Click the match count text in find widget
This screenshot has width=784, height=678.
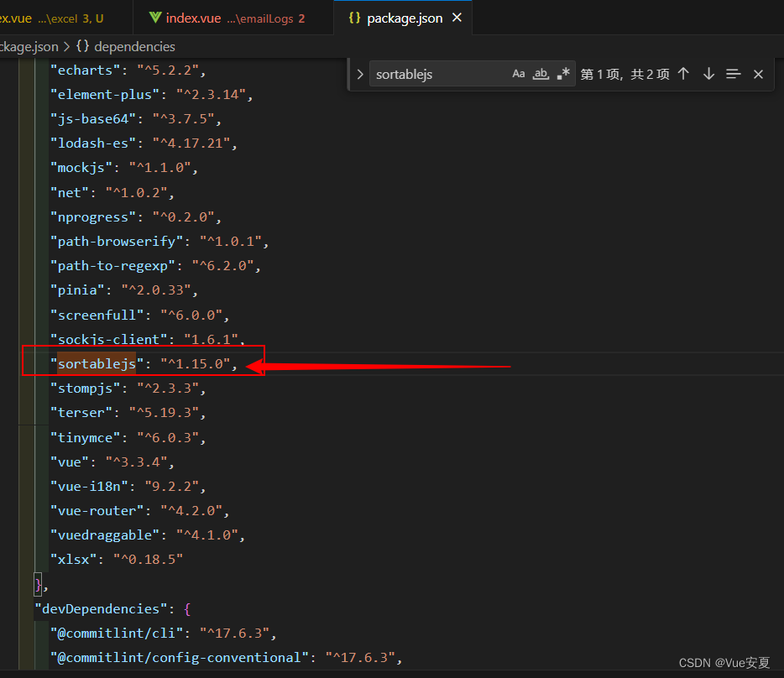pos(625,75)
